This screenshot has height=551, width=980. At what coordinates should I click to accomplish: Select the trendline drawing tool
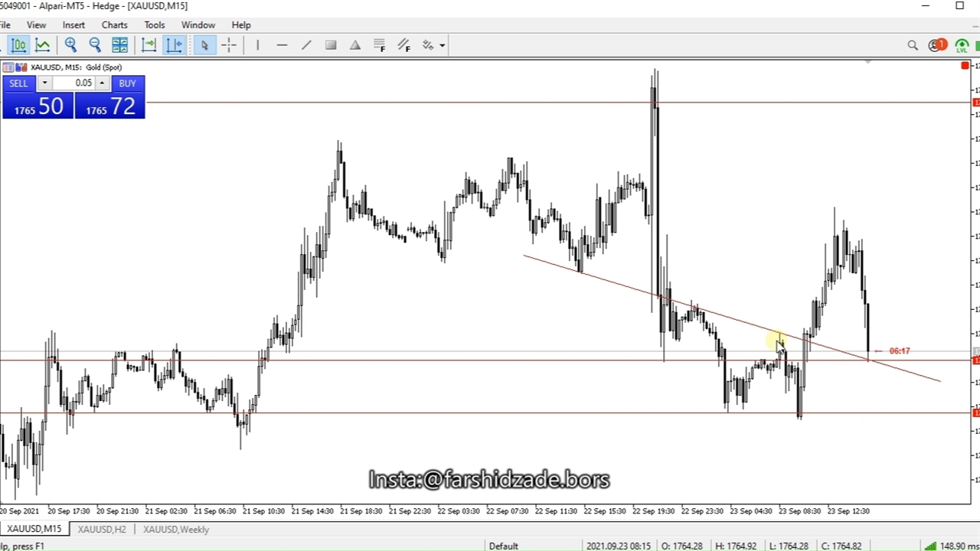click(x=306, y=45)
